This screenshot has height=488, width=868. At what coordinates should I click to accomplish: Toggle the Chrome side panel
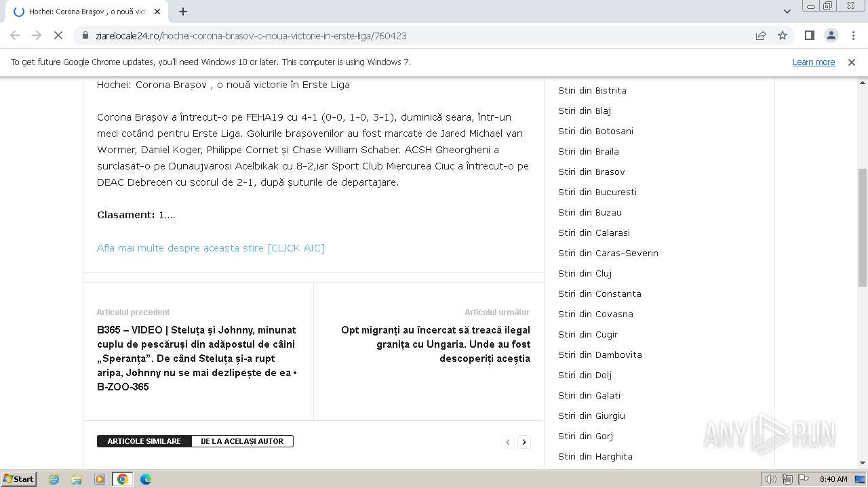[x=809, y=35]
